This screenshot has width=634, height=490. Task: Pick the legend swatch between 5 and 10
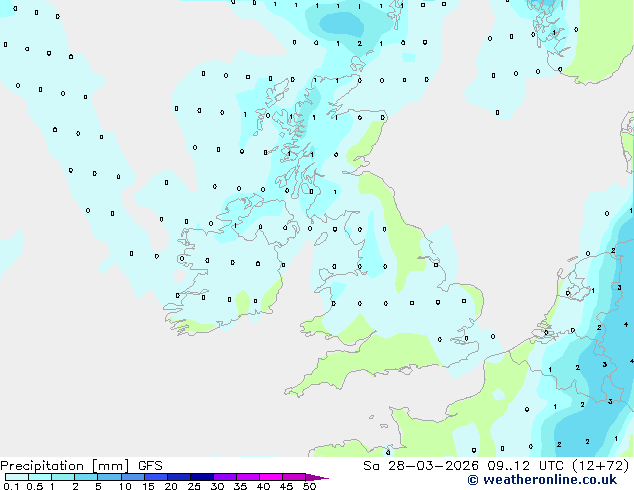pos(109,477)
